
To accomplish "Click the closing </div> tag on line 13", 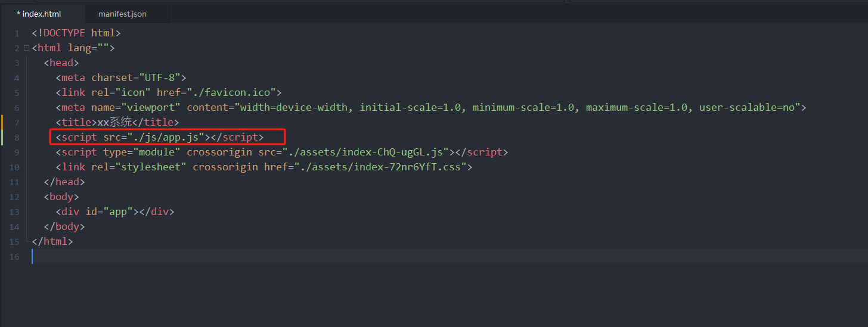I will [x=157, y=211].
